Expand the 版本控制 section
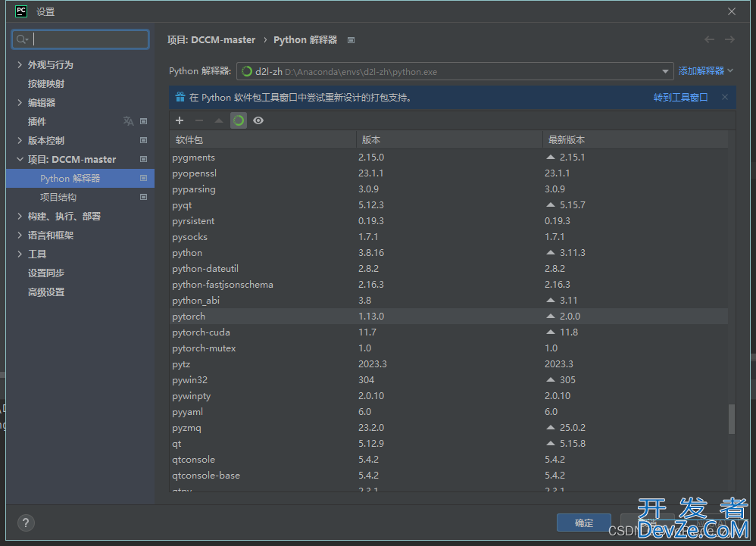 pyautogui.click(x=19, y=140)
